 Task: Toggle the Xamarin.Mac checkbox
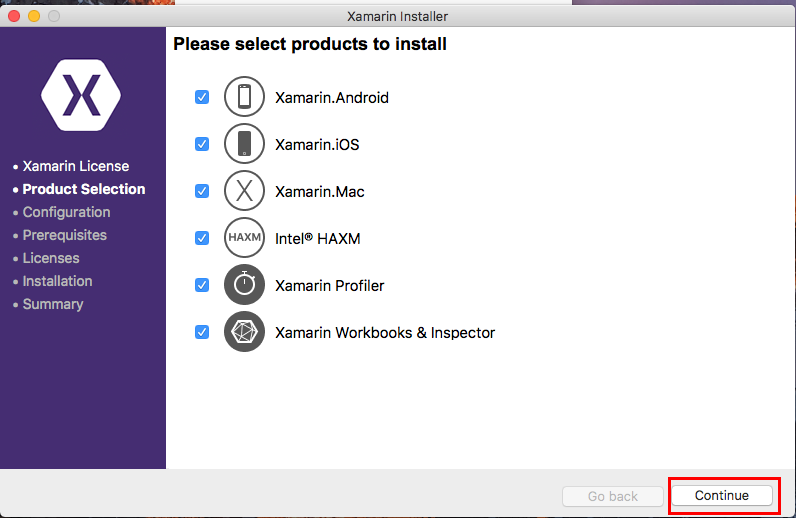pos(202,191)
